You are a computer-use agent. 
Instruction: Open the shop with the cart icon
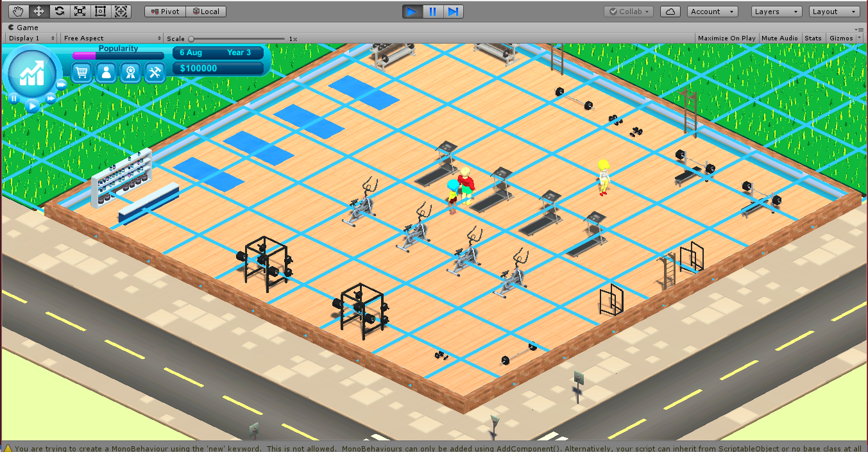(x=81, y=72)
